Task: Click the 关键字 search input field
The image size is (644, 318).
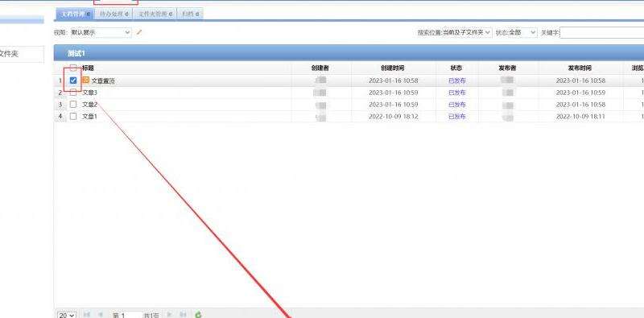Action: pos(601,32)
